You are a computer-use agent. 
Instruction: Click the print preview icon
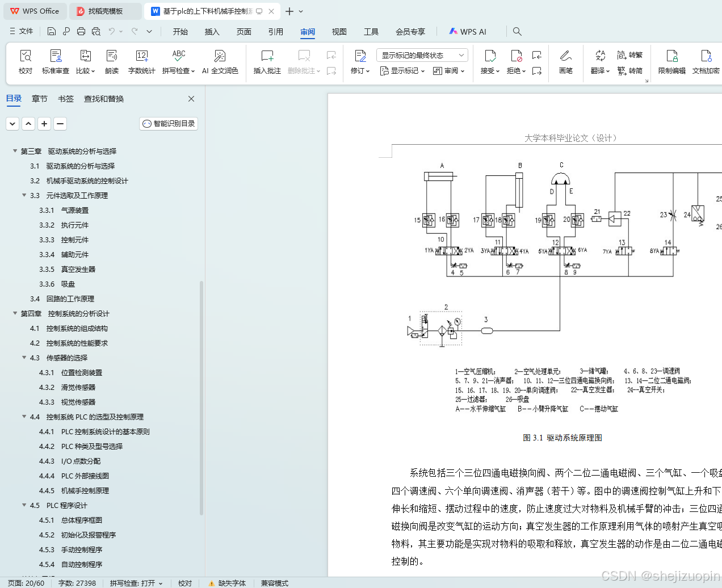click(x=96, y=31)
